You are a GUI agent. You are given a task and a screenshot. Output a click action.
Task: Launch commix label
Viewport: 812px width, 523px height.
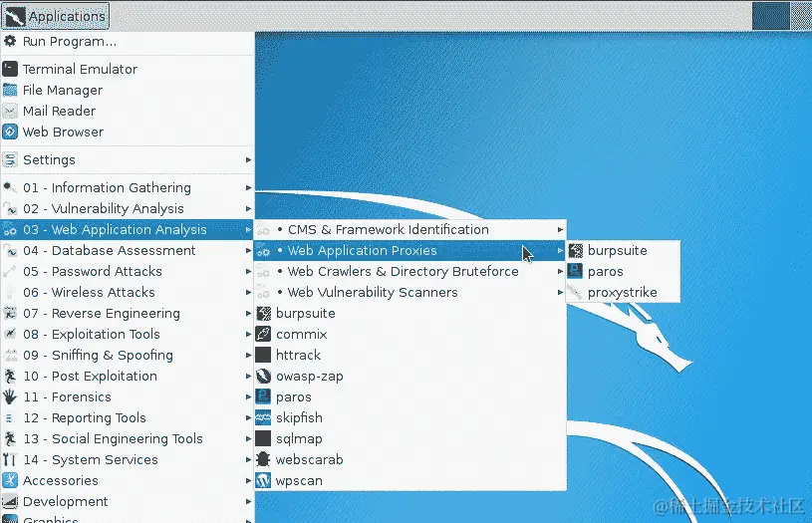[302, 334]
